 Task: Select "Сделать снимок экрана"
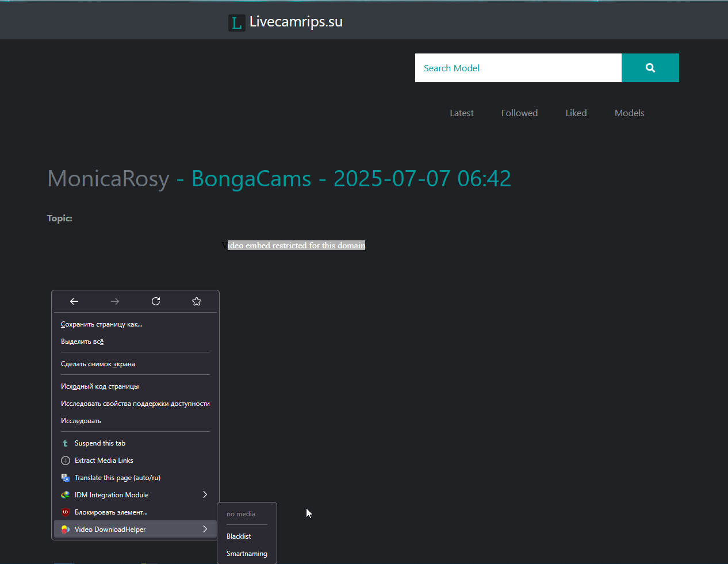tap(135, 364)
